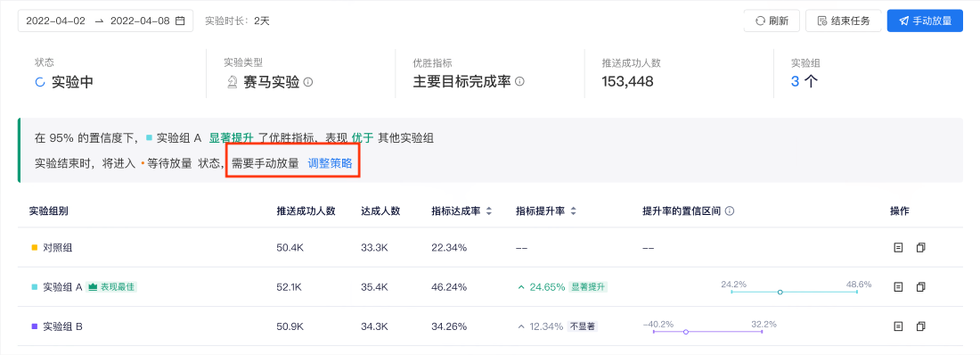
Task: Click the 刷新 refresh button
Action: [x=772, y=21]
